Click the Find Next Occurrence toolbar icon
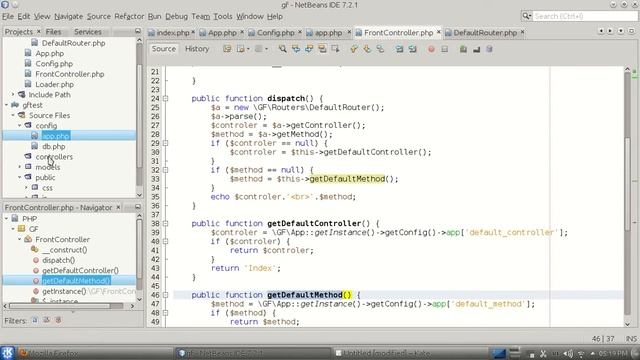Screen dimensions: 640x360 pyautogui.click(x=309, y=49)
